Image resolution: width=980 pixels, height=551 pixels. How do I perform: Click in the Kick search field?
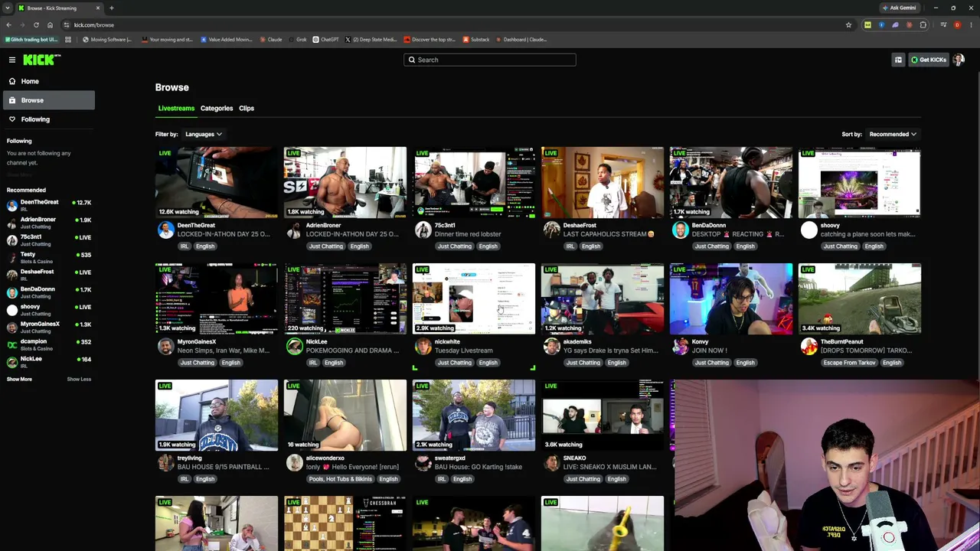[x=490, y=60]
